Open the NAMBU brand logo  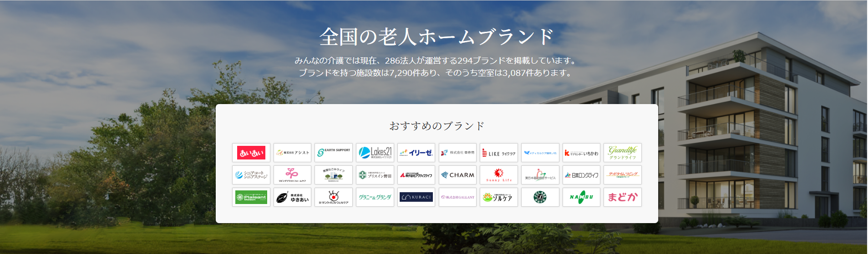pyautogui.click(x=581, y=197)
